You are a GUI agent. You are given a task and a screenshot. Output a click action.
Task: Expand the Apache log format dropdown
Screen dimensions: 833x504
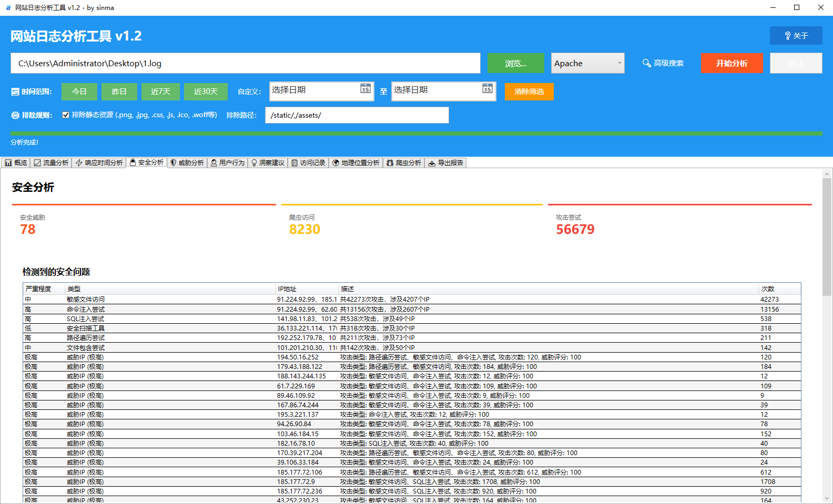tap(619, 63)
